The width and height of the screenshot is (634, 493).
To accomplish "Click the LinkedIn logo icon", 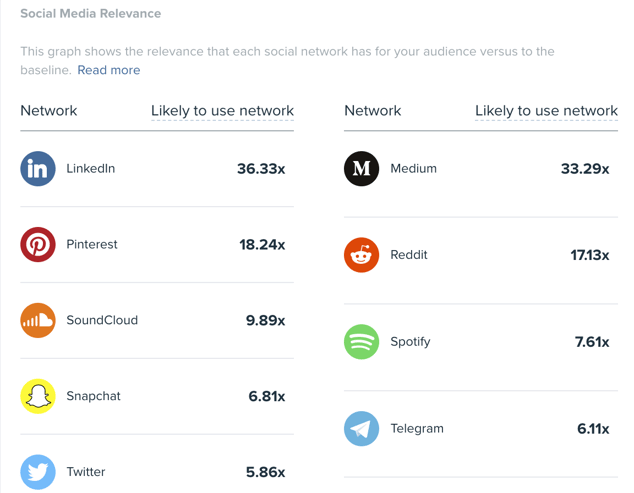I will (x=38, y=169).
